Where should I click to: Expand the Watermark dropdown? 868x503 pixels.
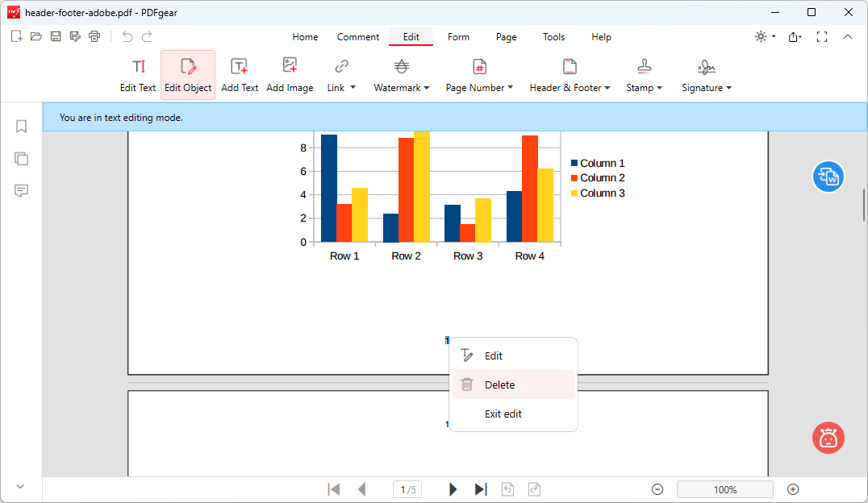pos(402,75)
